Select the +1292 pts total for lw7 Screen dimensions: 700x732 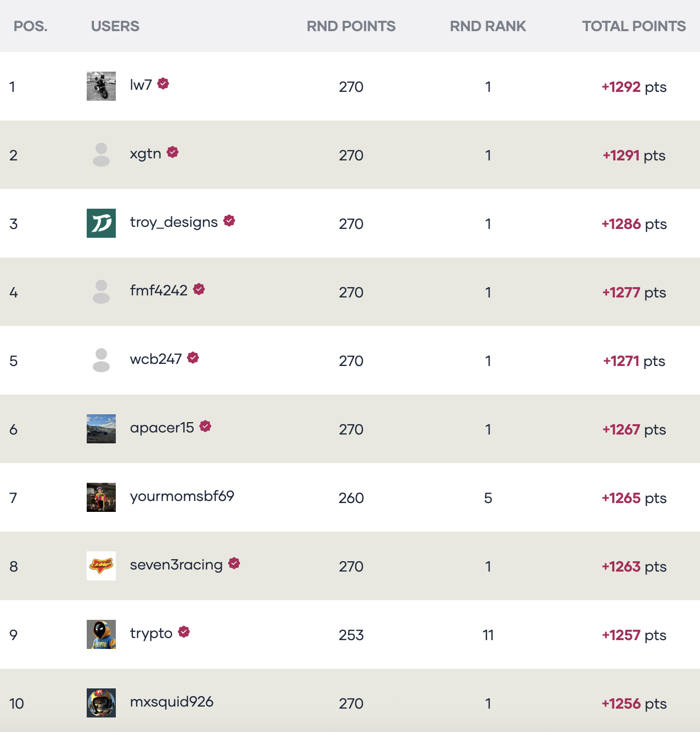[634, 87]
